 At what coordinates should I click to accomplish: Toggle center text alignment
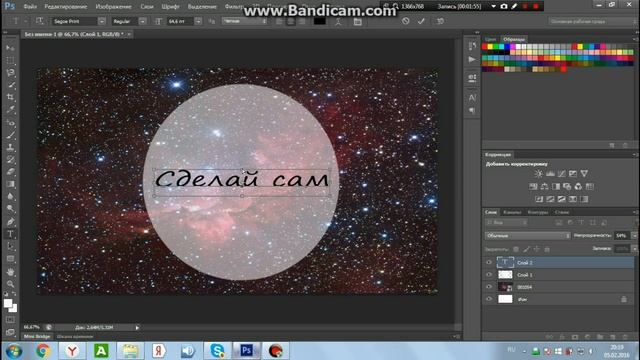[x=291, y=21]
